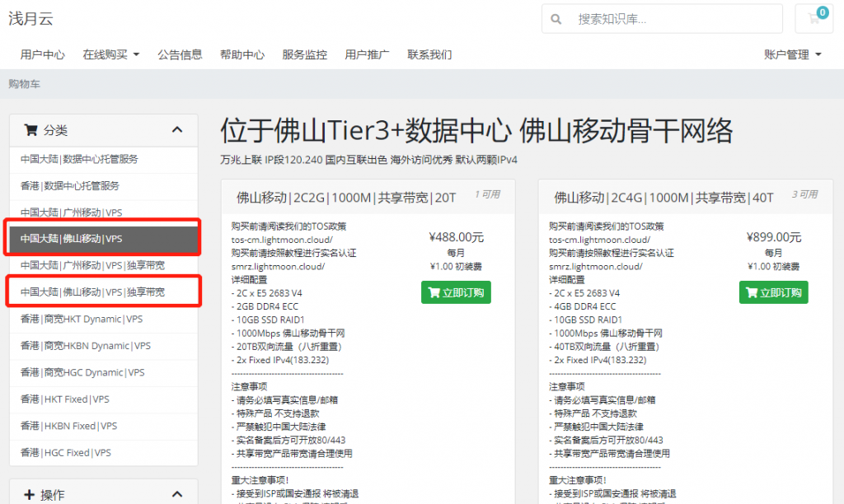Collapse the 分类 panel chevron
This screenshot has width=844, height=504.
click(x=177, y=130)
